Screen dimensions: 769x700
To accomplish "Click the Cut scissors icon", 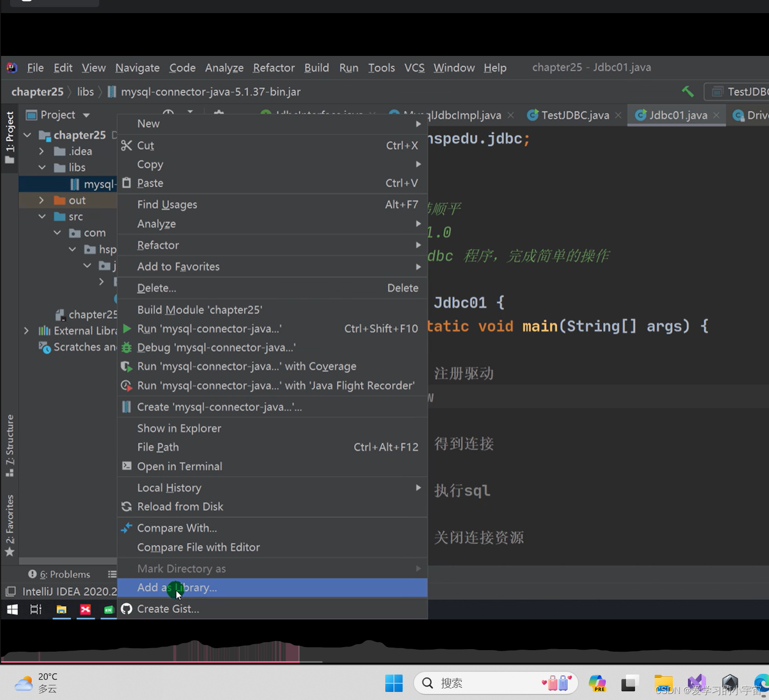I will tap(126, 146).
